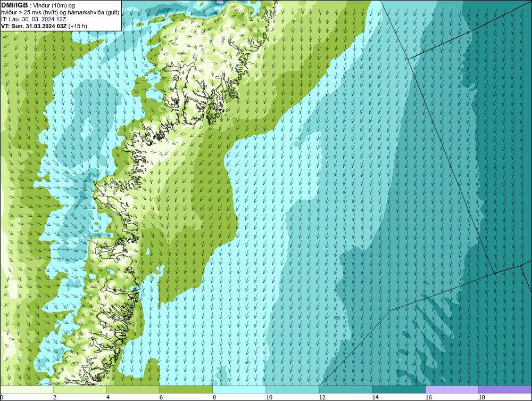The height and width of the screenshot is (401, 532).
Task: Click the legend label '10'
Action: pyautogui.click(x=269, y=397)
